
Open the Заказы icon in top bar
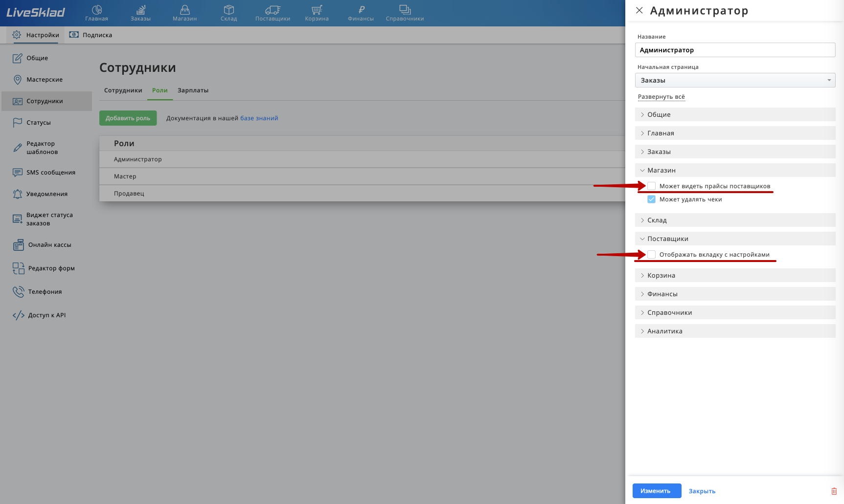point(141,10)
